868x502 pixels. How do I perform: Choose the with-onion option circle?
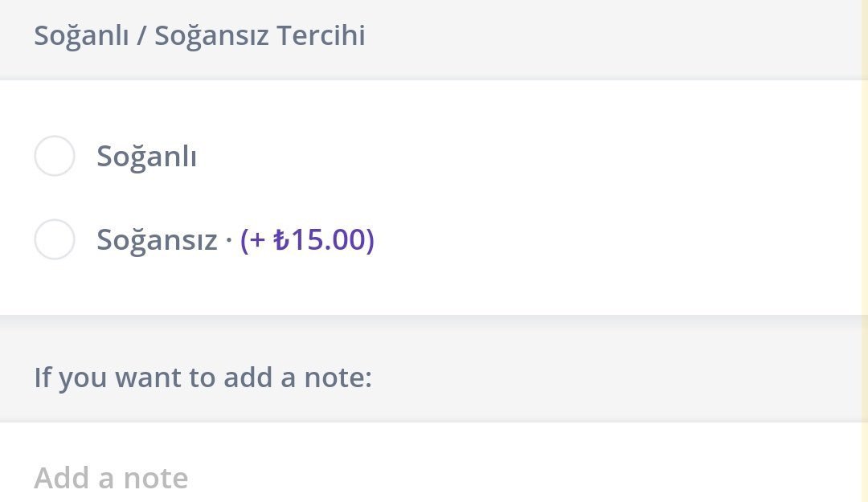55,156
